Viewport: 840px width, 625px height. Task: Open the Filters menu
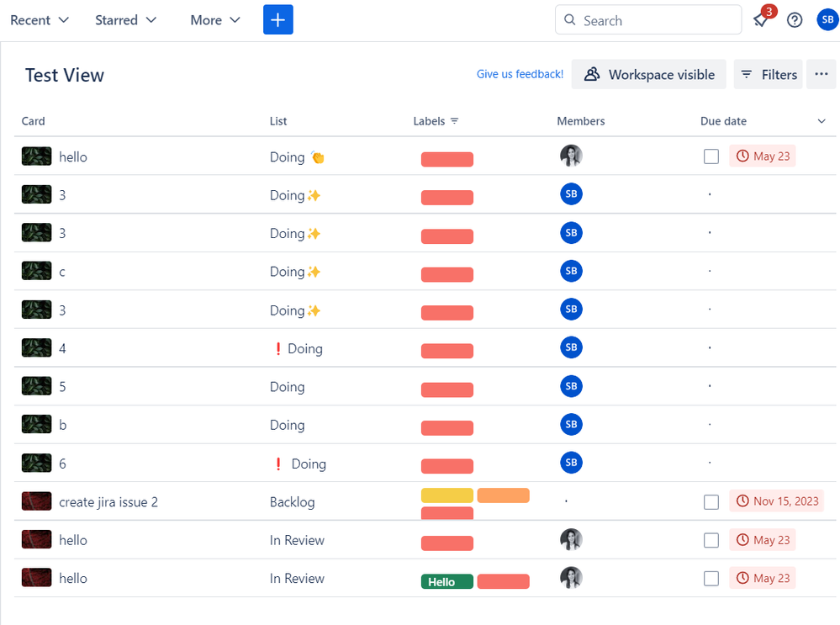pyautogui.click(x=768, y=75)
